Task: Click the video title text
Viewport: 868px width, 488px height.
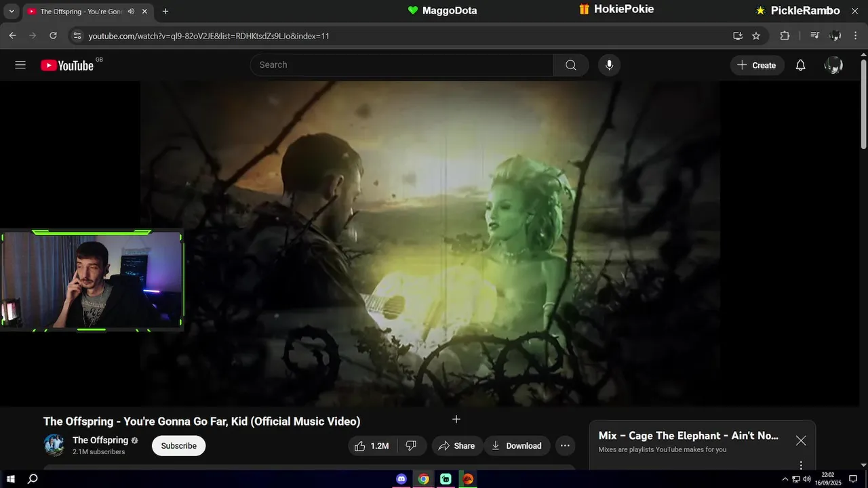Action: point(201,422)
